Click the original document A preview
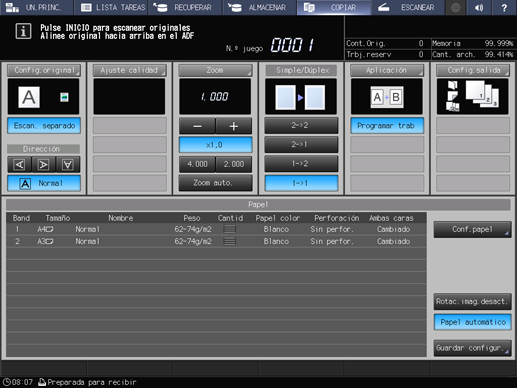 (29, 97)
